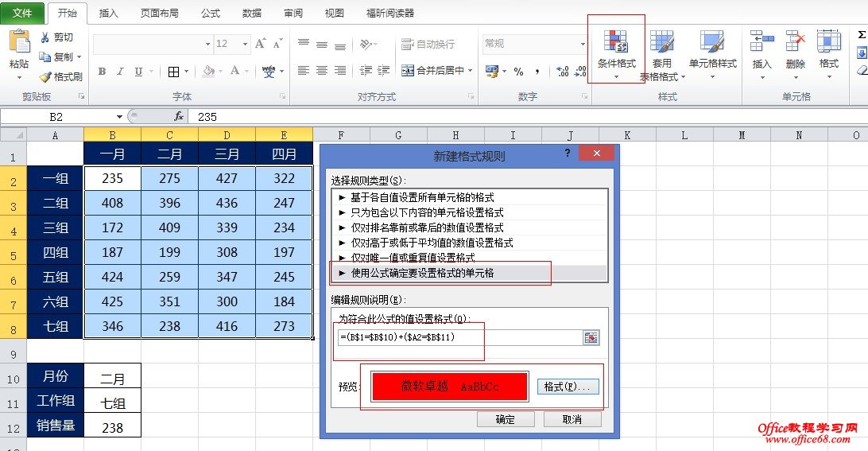Open the accounting number format dropdown
Screen dimensions: 868x451
pyautogui.click(x=504, y=72)
